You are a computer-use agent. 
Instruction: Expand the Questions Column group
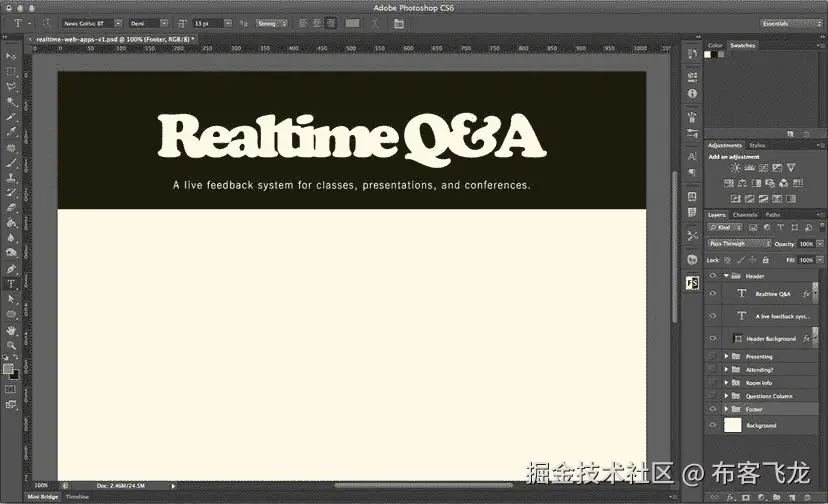(726, 396)
